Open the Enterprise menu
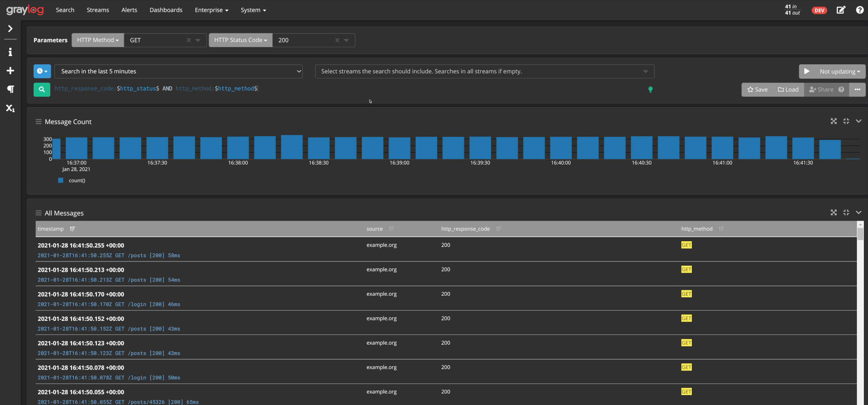The width and height of the screenshot is (868, 405). (212, 10)
